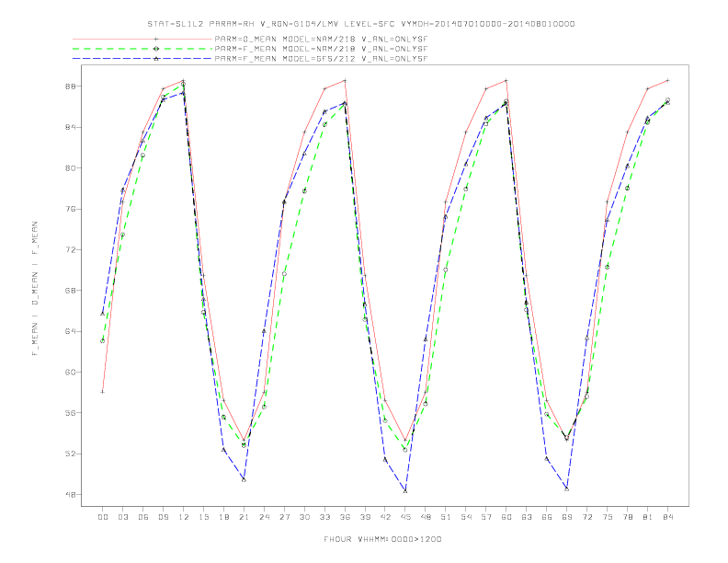The height and width of the screenshot is (563, 728).
Task: Click y-axis tick label 72
Action: (70, 250)
